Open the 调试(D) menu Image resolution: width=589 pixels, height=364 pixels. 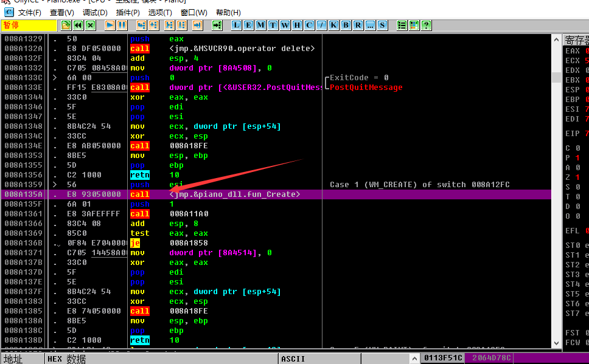pyautogui.click(x=95, y=12)
